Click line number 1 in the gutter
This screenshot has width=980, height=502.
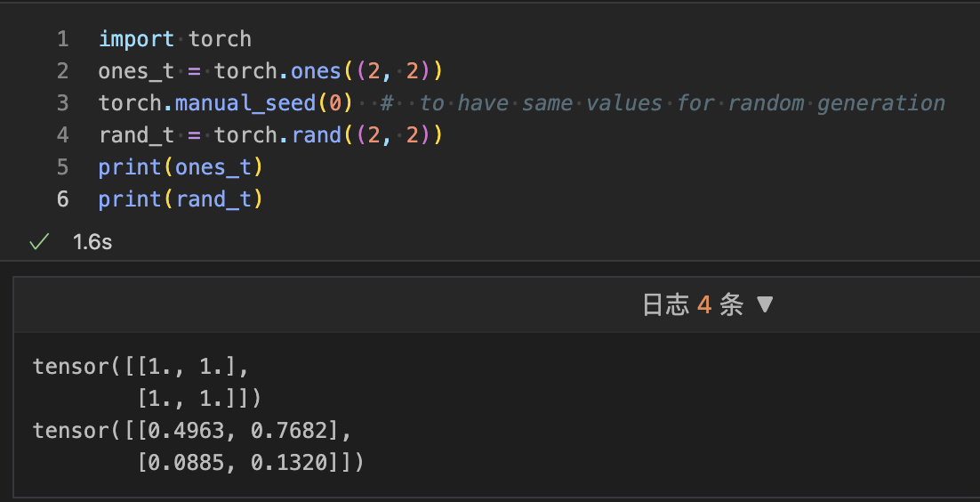[62, 39]
